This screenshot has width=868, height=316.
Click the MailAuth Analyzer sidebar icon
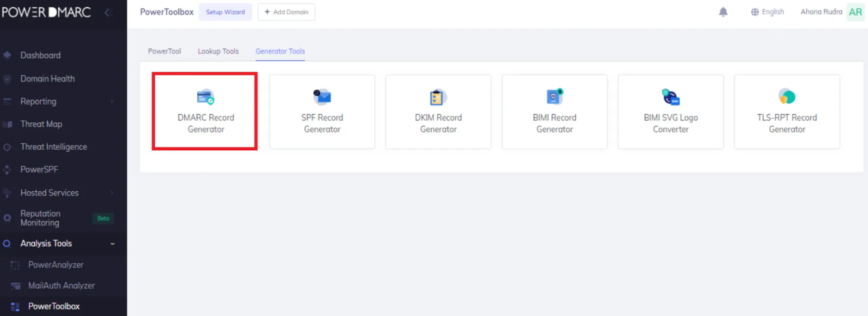point(15,286)
